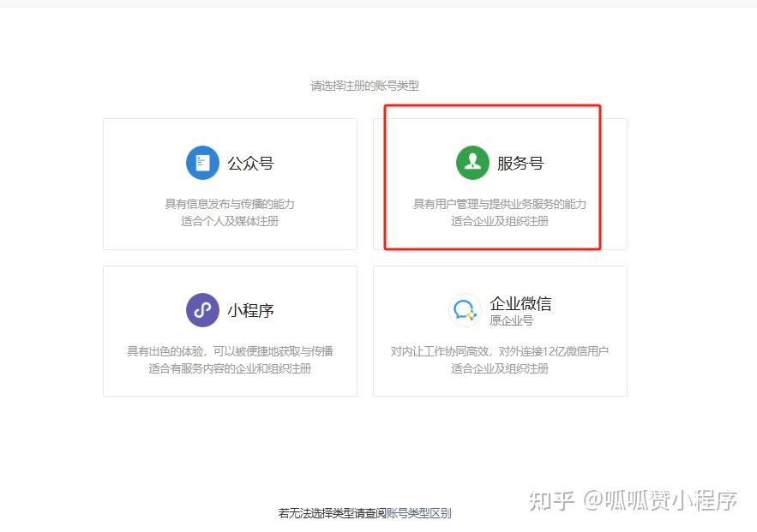The width and height of the screenshot is (757, 532).
Task: Click 适合企业及组织注册 under 服务号
Action: click(500, 221)
